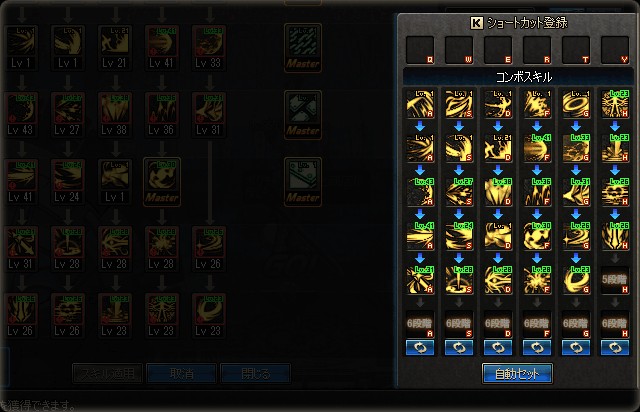Image resolution: width=640 pixels, height=412 pixels.
Task: Select empty shortcut slot Y
Action: tap(615, 50)
